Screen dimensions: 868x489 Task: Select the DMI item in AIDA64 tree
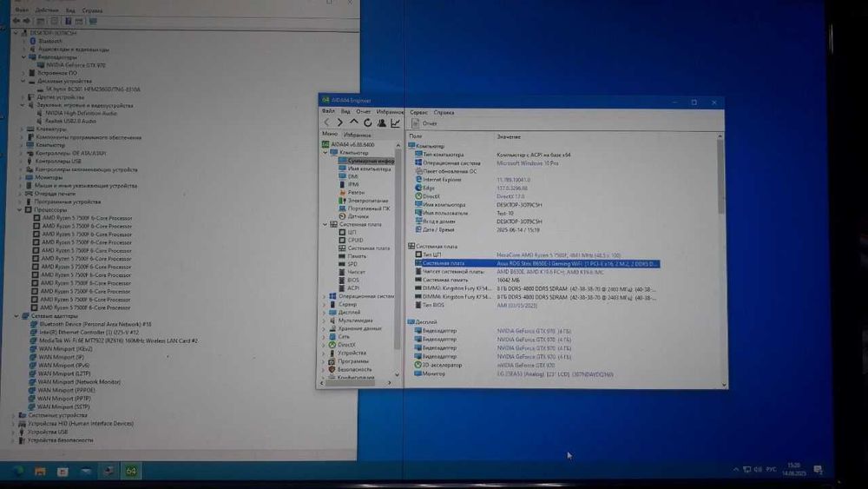[x=348, y=176]
